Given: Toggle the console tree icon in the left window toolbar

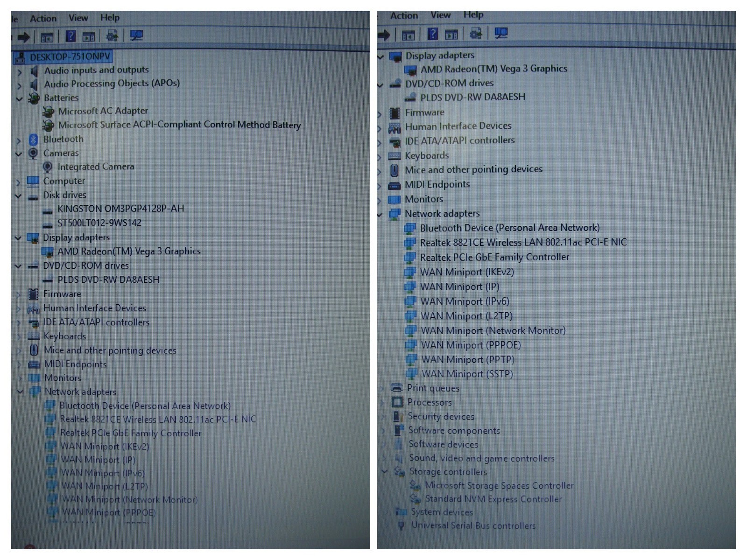Looking at the screenshot, I should click(47, 36).
